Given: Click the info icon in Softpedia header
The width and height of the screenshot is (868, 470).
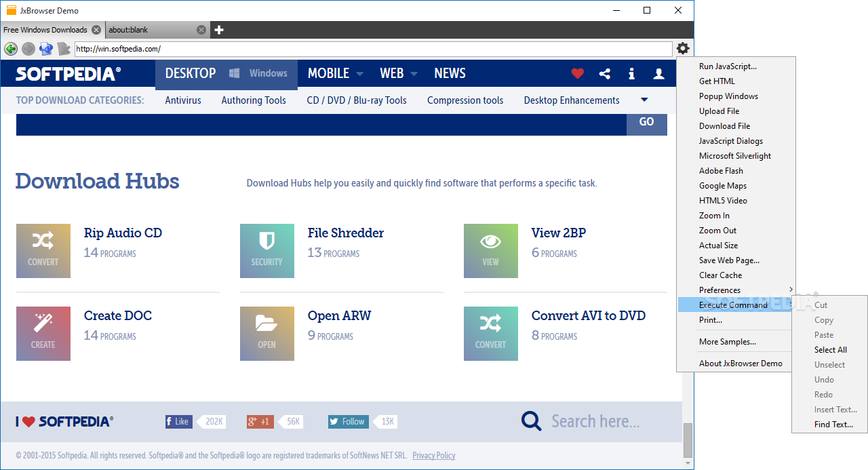Looking at the screenshot, I should (x=632, y=74).
